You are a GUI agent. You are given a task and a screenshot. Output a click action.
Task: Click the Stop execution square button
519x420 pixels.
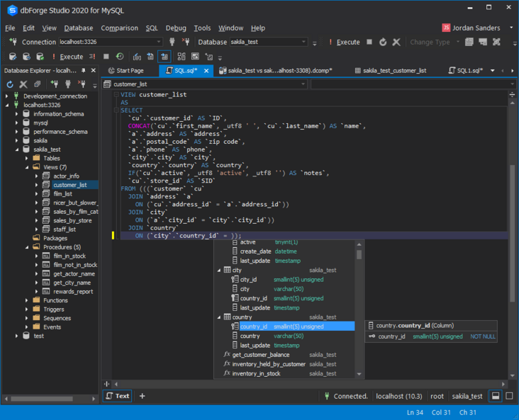[106, 57]
